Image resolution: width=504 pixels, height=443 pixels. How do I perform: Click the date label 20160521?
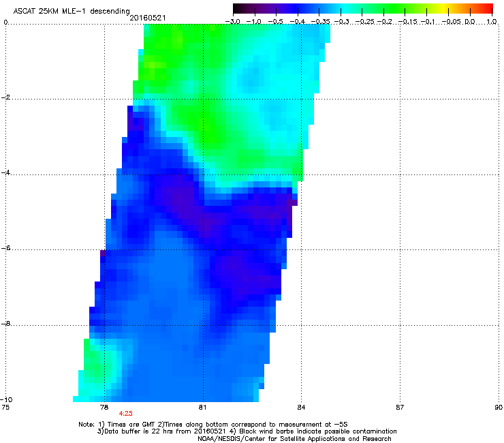point(148,18)
